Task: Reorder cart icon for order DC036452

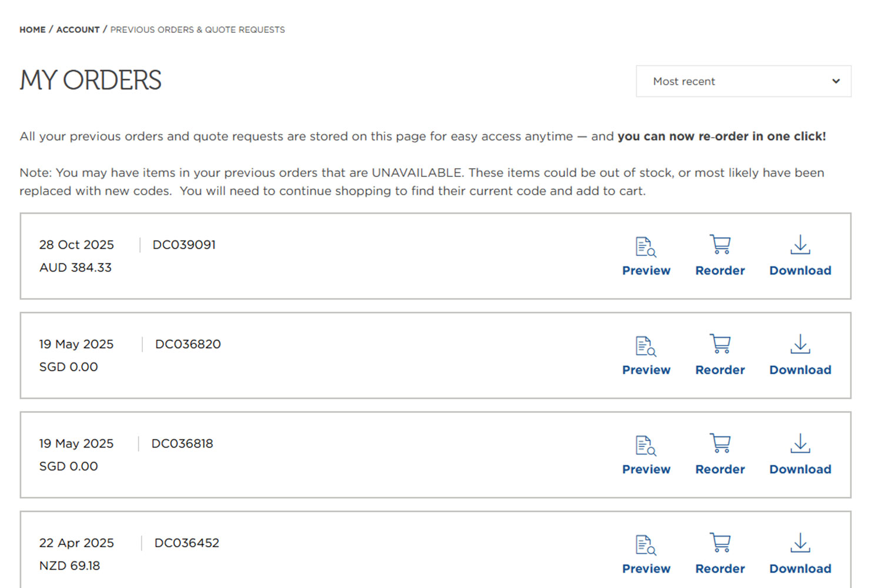Action: point(720,543)
